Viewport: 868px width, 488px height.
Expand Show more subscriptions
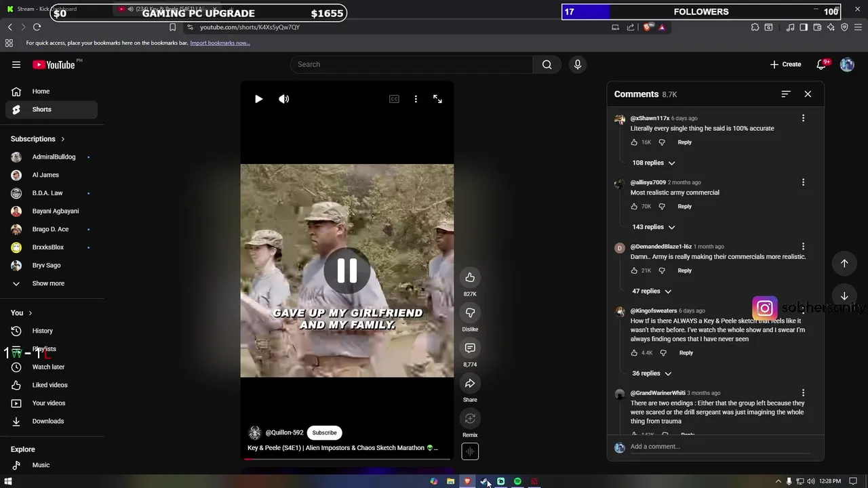[x=49, y=283]
